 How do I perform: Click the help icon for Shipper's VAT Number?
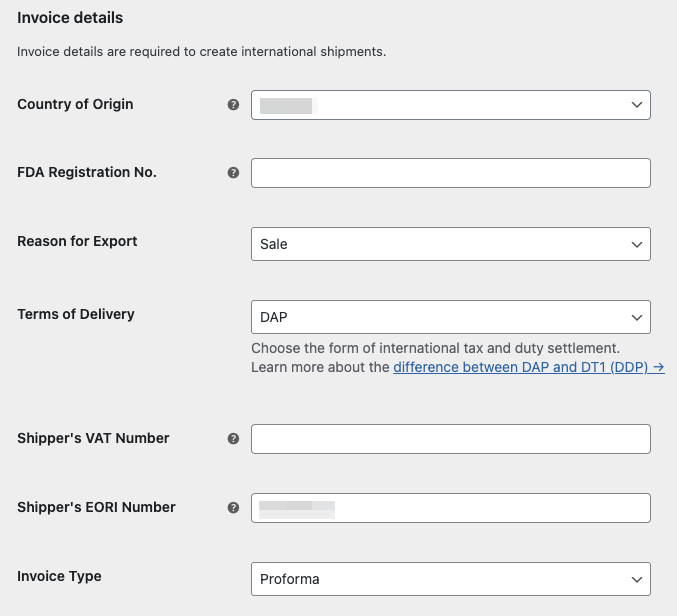point(233,439)
